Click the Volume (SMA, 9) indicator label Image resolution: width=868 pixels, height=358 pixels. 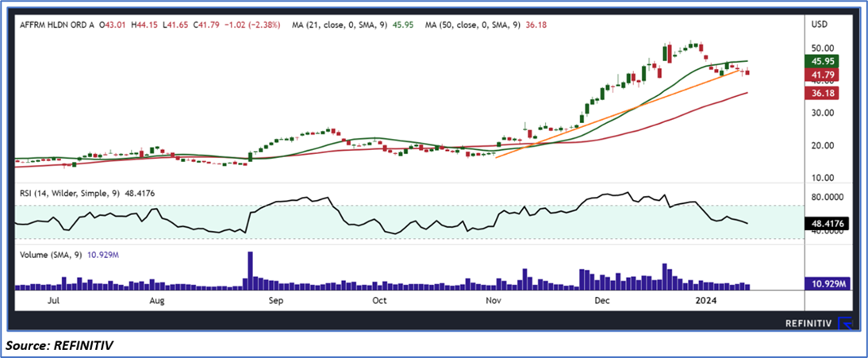point(51,256)
